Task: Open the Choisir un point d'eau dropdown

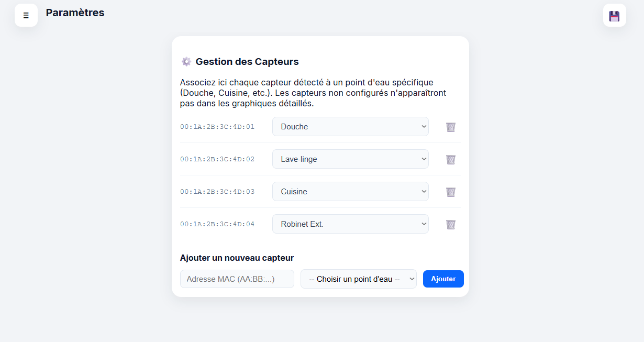Action: pyautogui.click(x=359, y=279)
